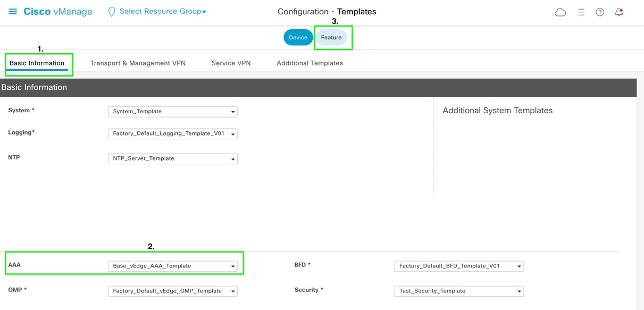
Task: Open the AAA template dropdown
Action: pos(173,266)
